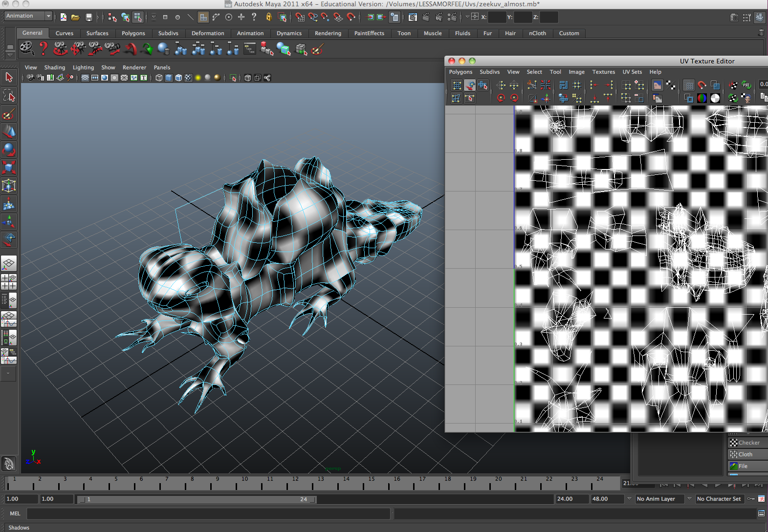
Task: Open the Textures menu in UV editor
Action: pyautogui.click(x=603, y=72)
